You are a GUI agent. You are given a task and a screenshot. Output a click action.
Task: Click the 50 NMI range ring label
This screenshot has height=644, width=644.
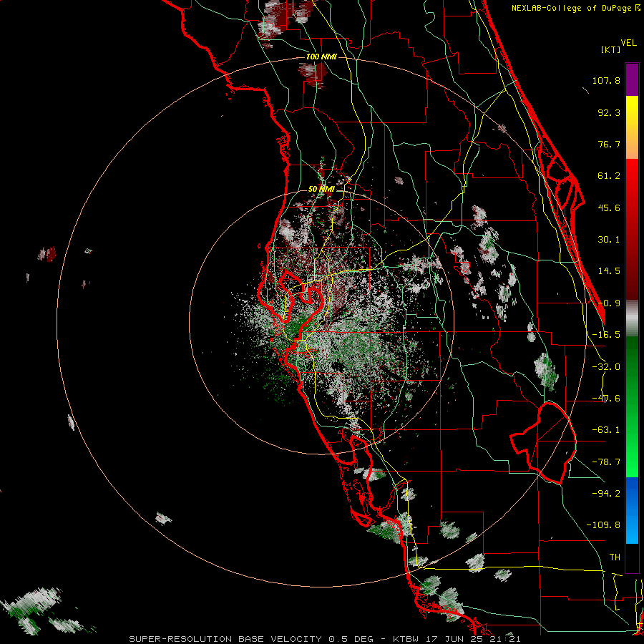coord(321,189)
